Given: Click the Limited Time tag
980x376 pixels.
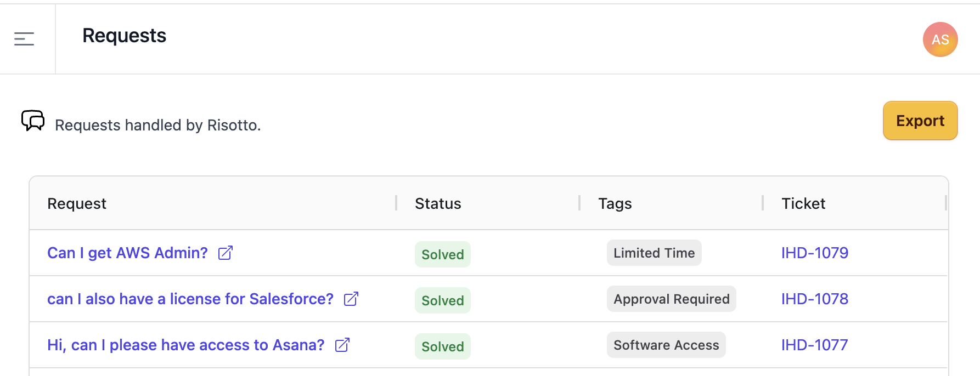Looking at the screenshot, I should (x=654, y=253).
